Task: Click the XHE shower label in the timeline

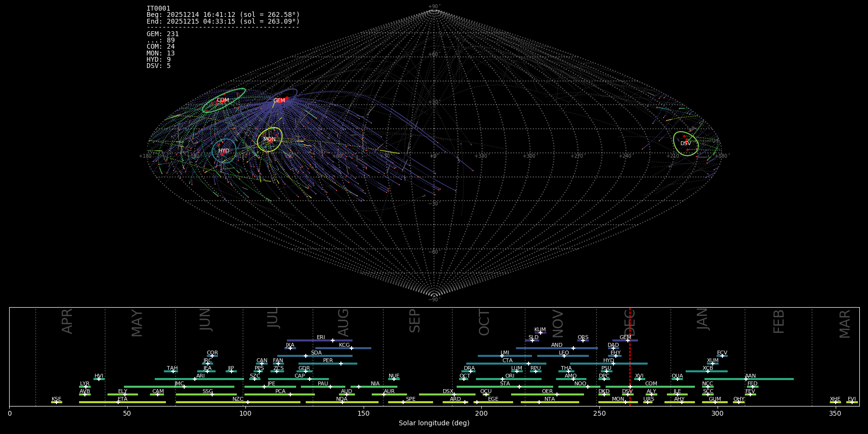Action: pyautogui.click(x=835, y=399)
